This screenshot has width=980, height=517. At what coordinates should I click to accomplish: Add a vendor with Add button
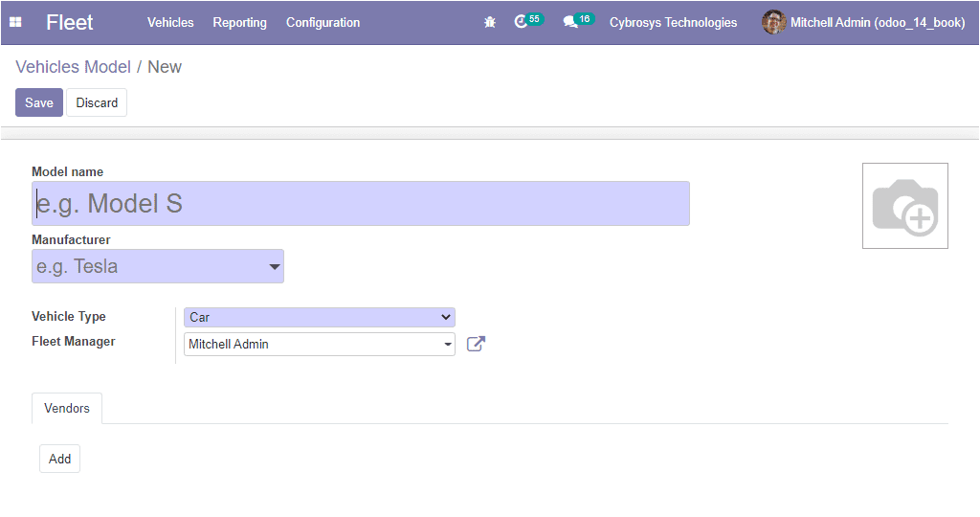pos(59,459)
